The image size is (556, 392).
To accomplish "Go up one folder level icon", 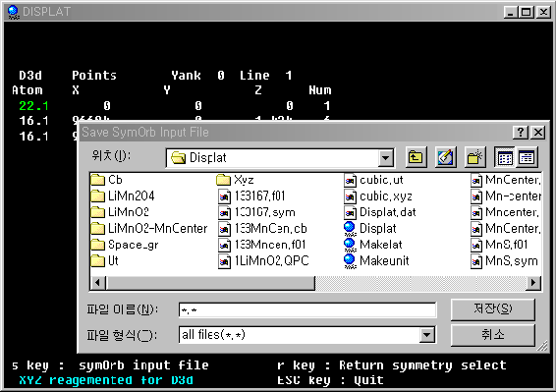I will (416, 157).
